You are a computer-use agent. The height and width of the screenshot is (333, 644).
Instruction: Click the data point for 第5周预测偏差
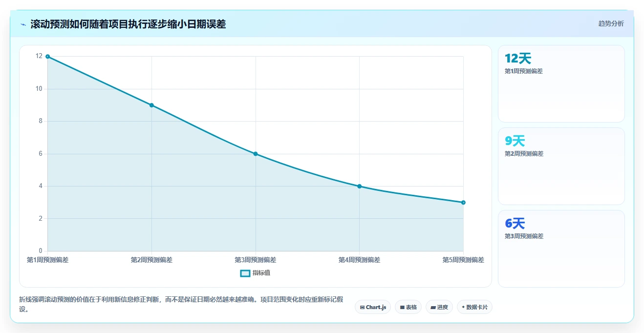tap(463, 202)
